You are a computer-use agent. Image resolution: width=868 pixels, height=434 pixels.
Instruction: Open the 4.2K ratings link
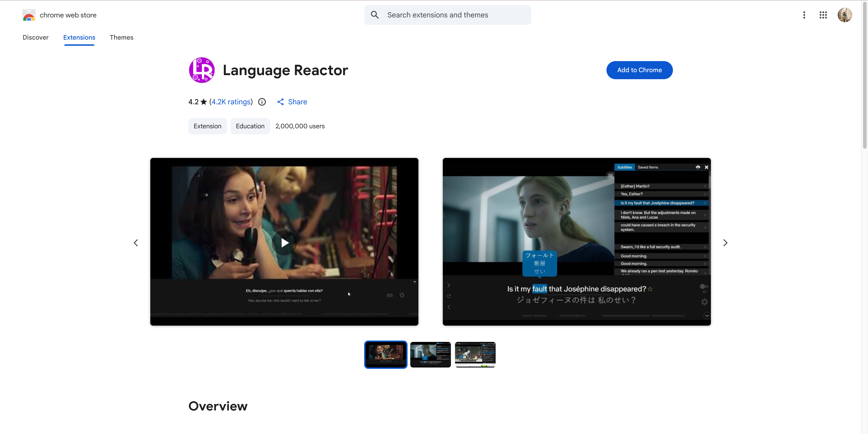coord(231,102)
